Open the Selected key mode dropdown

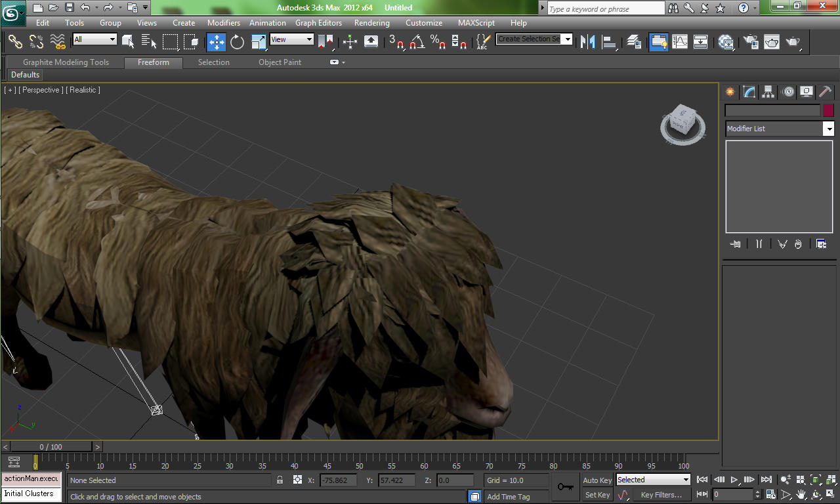coord(653,480)
